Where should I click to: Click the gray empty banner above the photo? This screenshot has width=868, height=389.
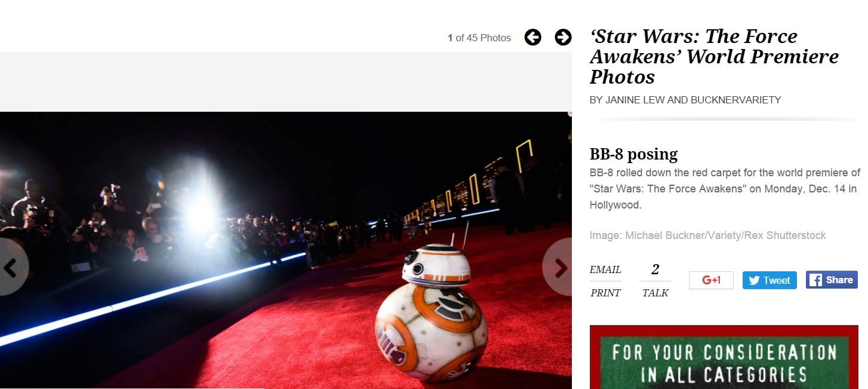(x=286, y=82)
